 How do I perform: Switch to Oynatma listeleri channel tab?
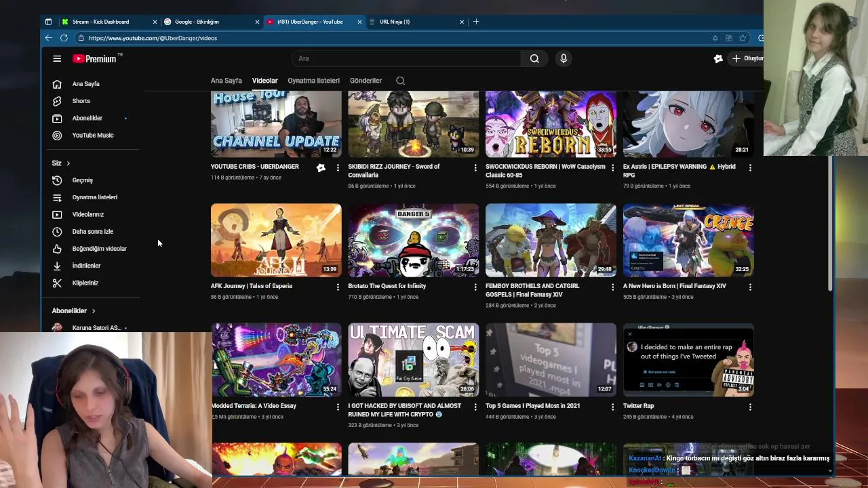[313, 81]
